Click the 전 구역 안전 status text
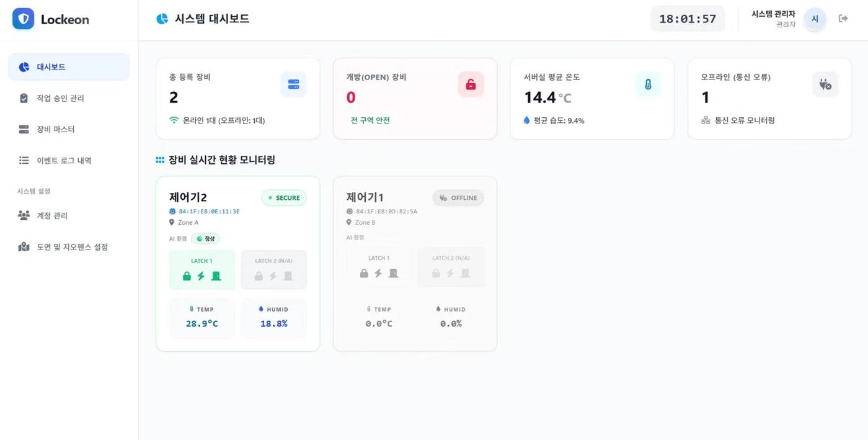This screenshot has height=440, width=868. [x=370, y=120]
